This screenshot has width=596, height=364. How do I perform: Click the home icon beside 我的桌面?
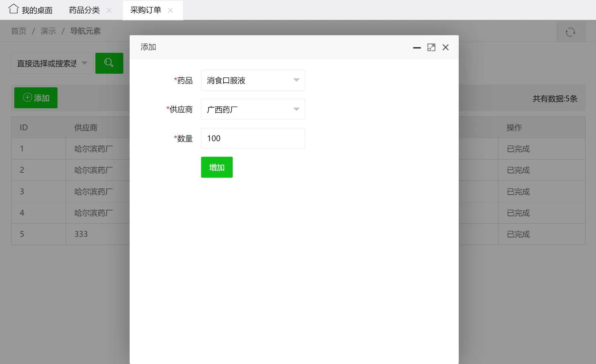(x=14, y=9)
